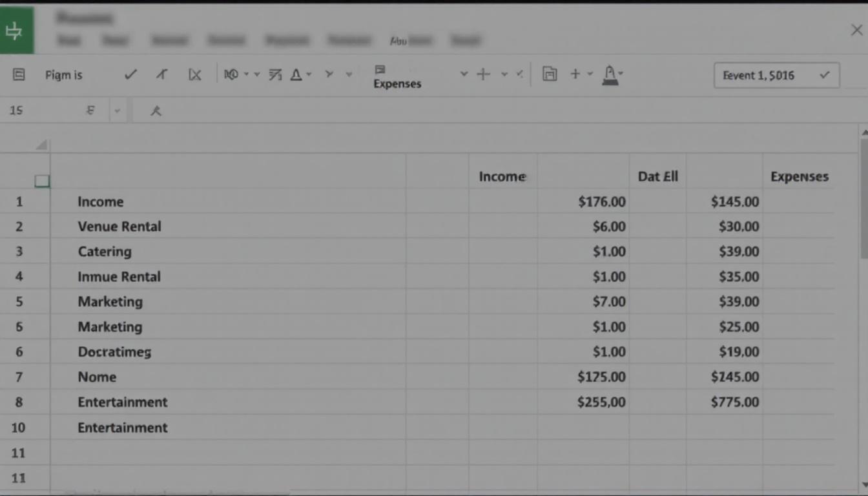This screenshot has height=496, width=868.
Task: Click the IX toolbar icon
Action: point(194,75)
